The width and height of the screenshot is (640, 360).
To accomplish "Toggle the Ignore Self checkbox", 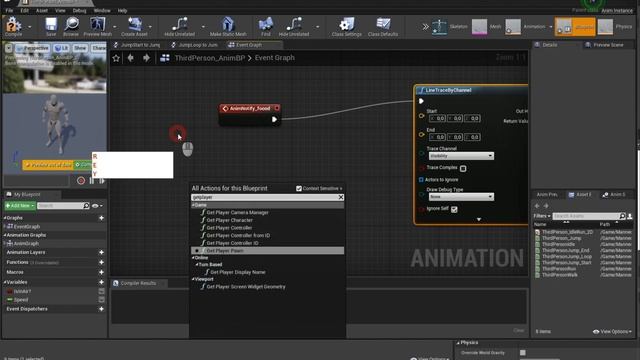I will [454, 209].
